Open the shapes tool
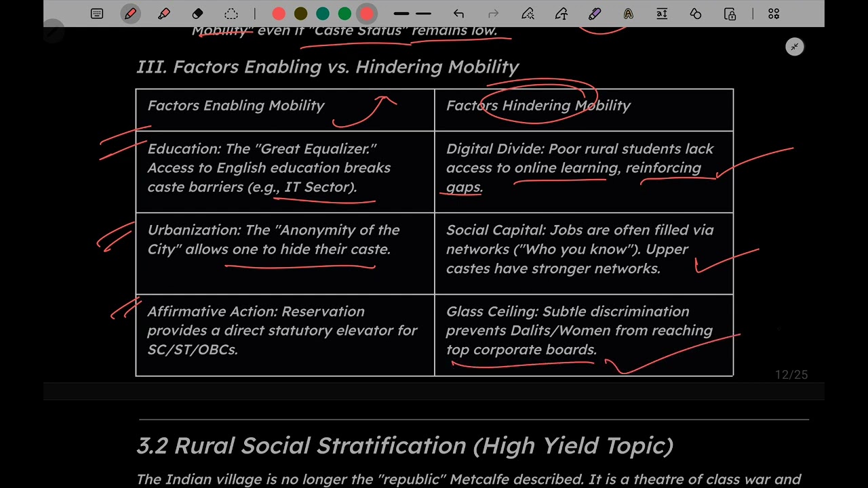This screenshot has width=868, height=488. (x=696, y=14)
